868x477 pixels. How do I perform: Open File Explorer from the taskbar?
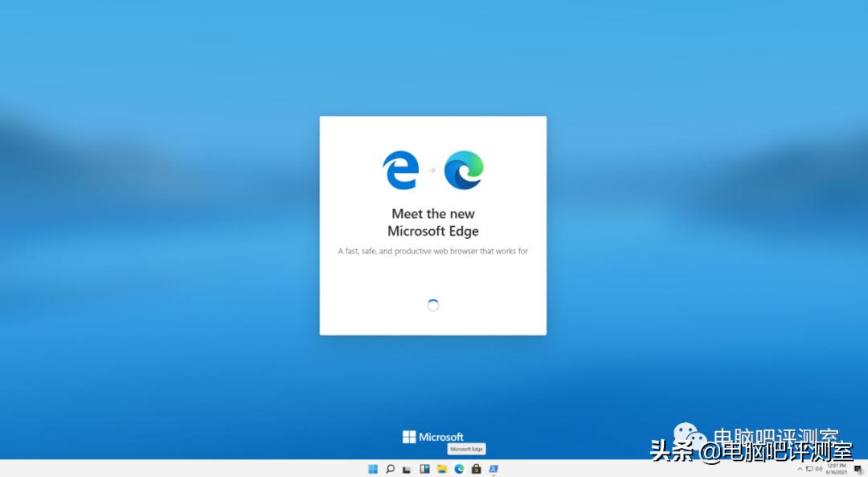[x=441, y=468]
